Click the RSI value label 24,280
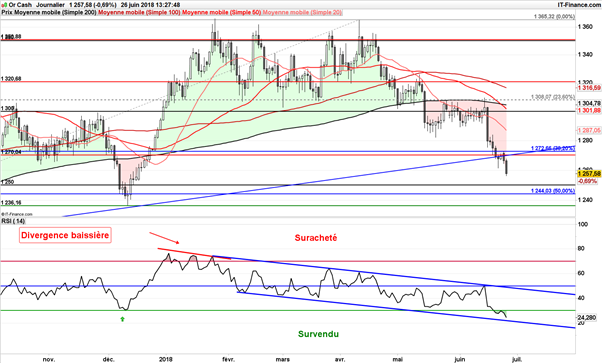Screen dimensions: 602x363 pos(587,317)
